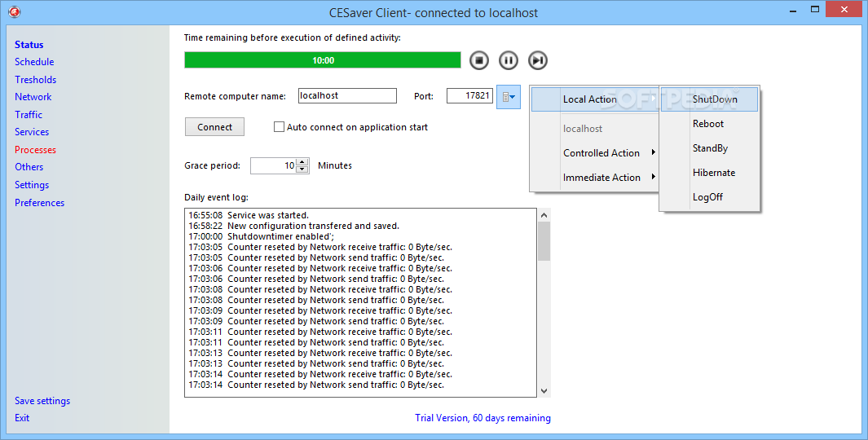The image size is (868, 440).
Task: Click Exit in the sidebar
Action: (x=22, y=418)
